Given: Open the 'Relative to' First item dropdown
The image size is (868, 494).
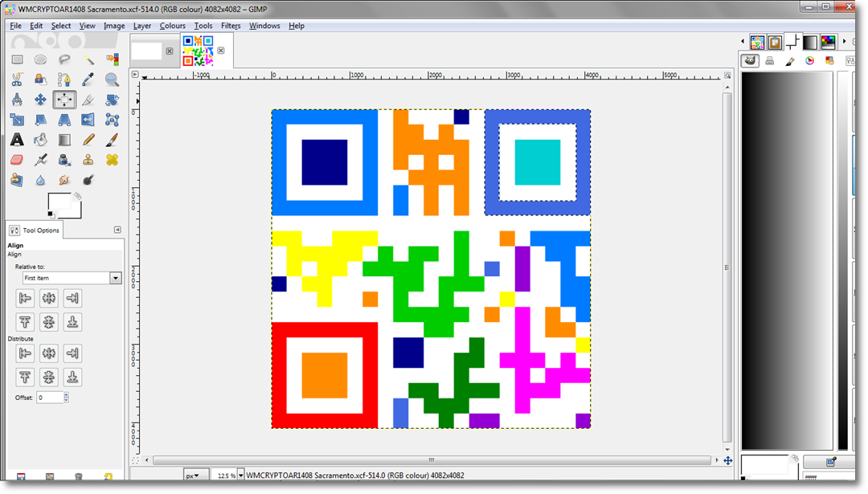Looking at the screenshot, I should coord(72,278).
